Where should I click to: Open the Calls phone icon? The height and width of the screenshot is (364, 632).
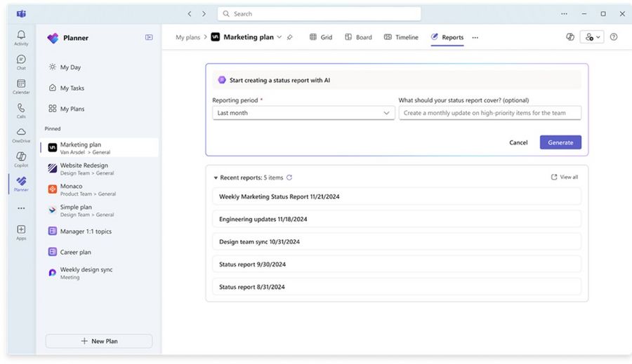point(21,110)
